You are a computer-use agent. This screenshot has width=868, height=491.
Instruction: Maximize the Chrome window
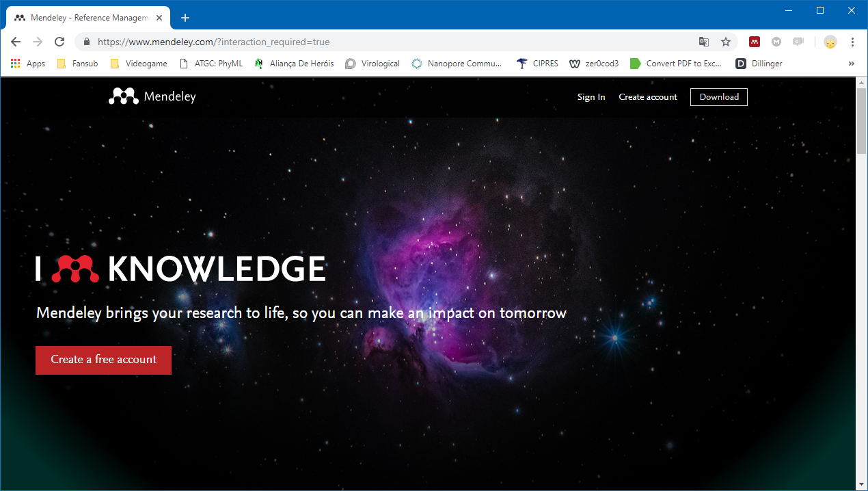[x=820, y=10]
